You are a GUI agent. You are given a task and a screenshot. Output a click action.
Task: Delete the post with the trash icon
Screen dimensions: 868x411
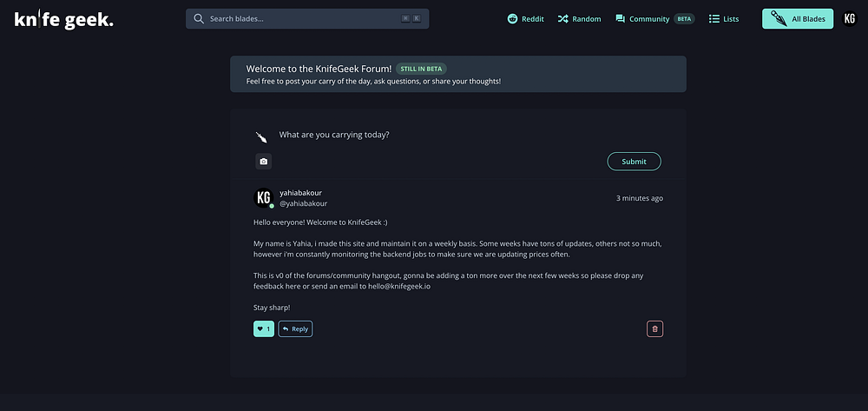[655, 328]
